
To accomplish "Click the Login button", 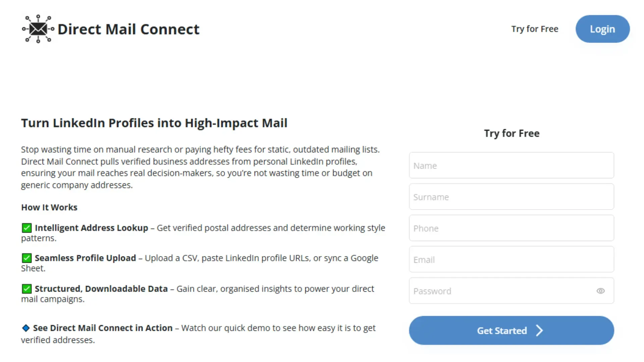I will tap(602, 29).
